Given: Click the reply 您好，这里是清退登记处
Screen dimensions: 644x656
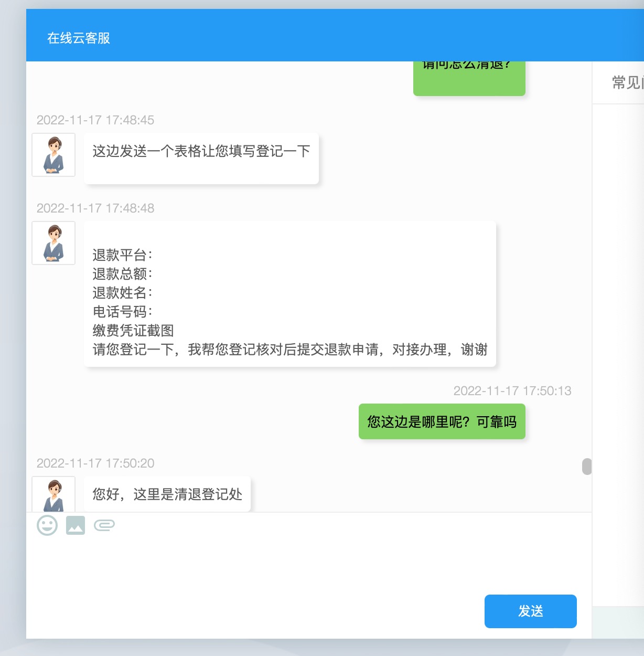Looking at the screenshot, I should click(x=167, y=494).
